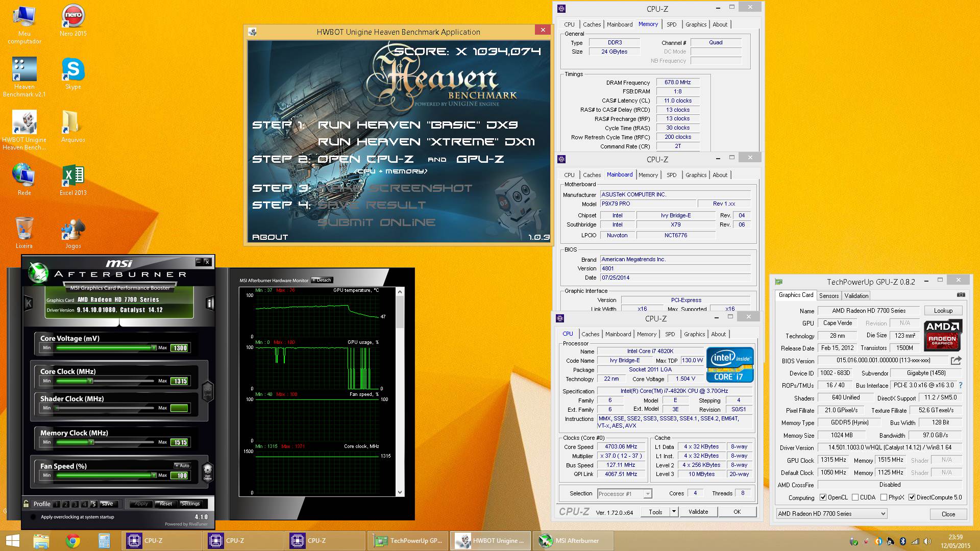Launch Heaven Benchmark v2.1 desktop shortcut
The image size is (980, 551).
[24, 77]
